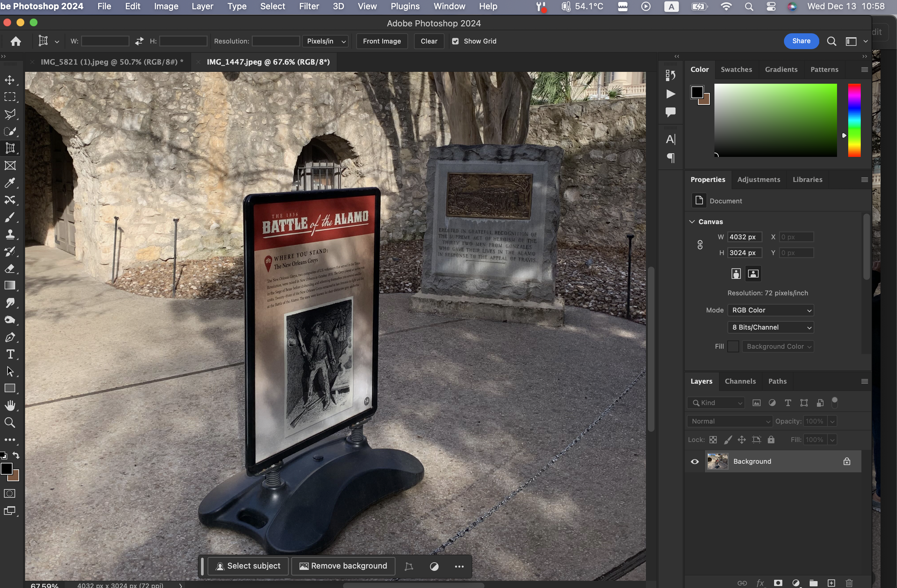
Task: Switch to the Channels tab
Action: 740,381
